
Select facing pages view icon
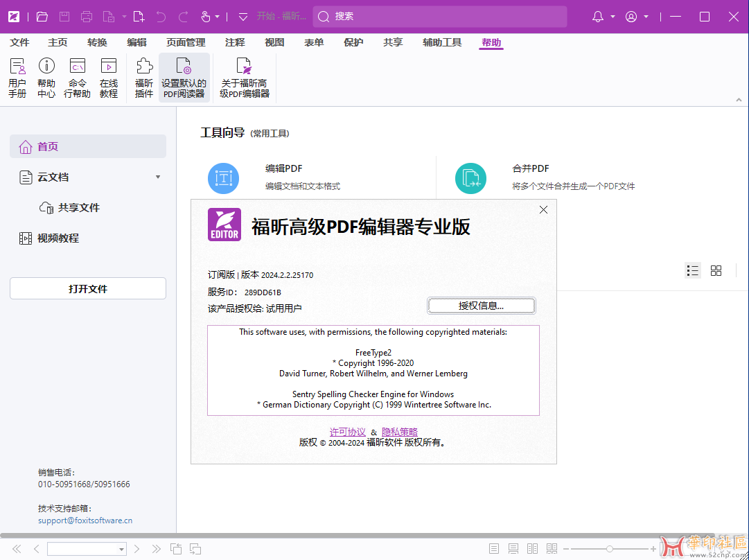(533, 548)
